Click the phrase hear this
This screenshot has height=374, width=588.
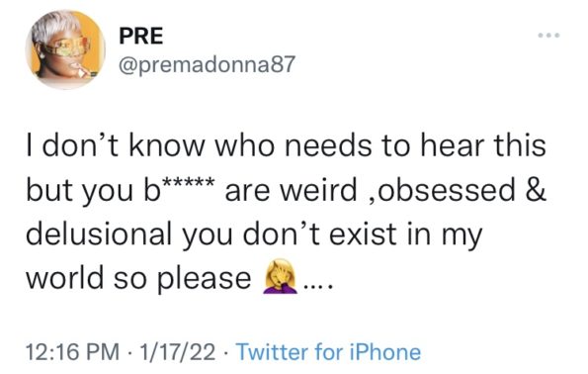point(482,145)
